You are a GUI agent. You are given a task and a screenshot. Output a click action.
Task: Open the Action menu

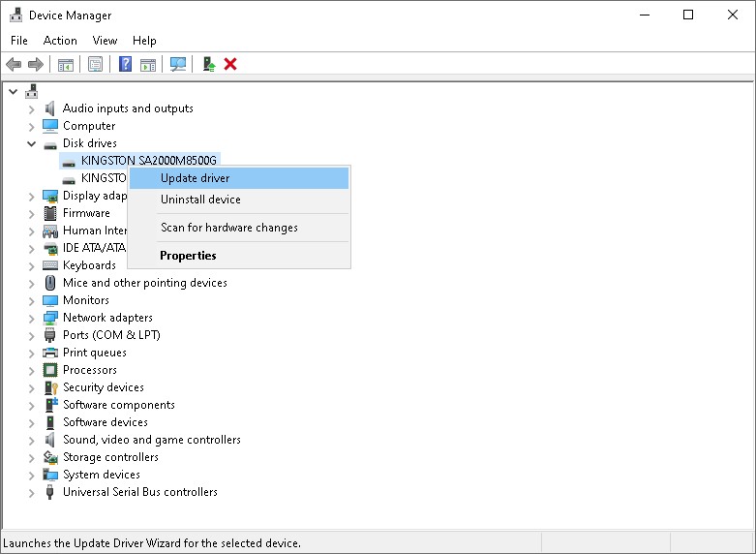(x=60, y=41)
